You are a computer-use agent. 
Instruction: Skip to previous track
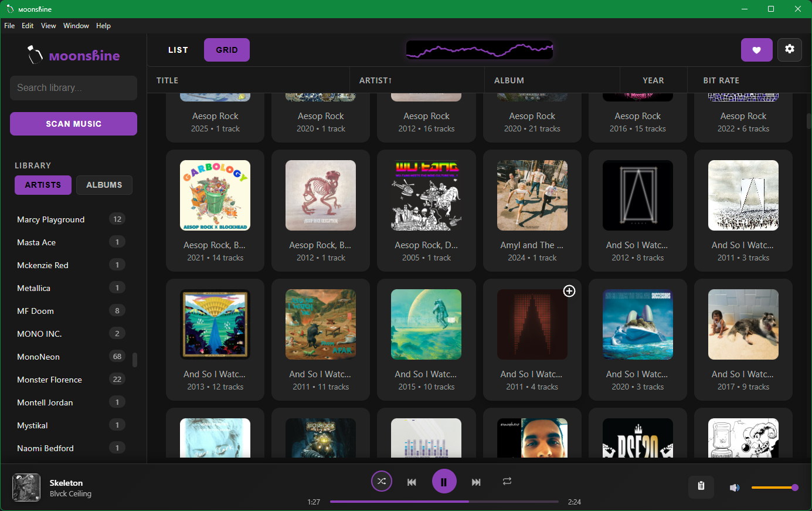pyautogui.click(x=412, y=482)
